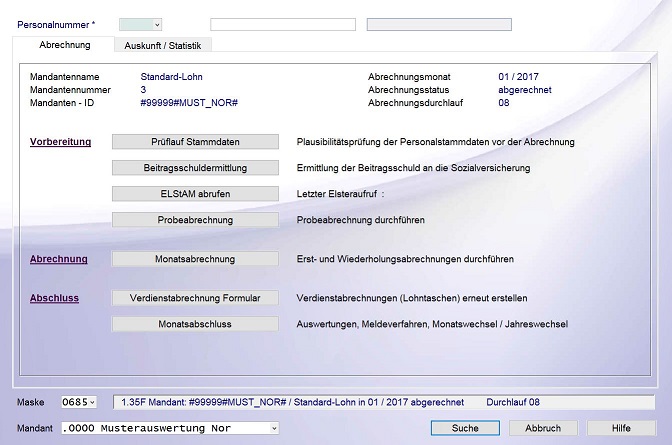Click Erst- und Wiederholungsabrechnungen durchführen text
672x445 pixels.
tap(405, 259)
